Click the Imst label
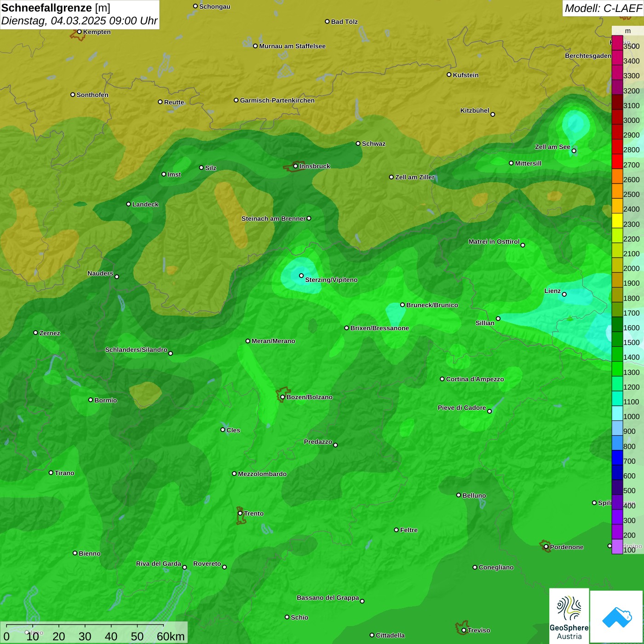 click(174, 174)
